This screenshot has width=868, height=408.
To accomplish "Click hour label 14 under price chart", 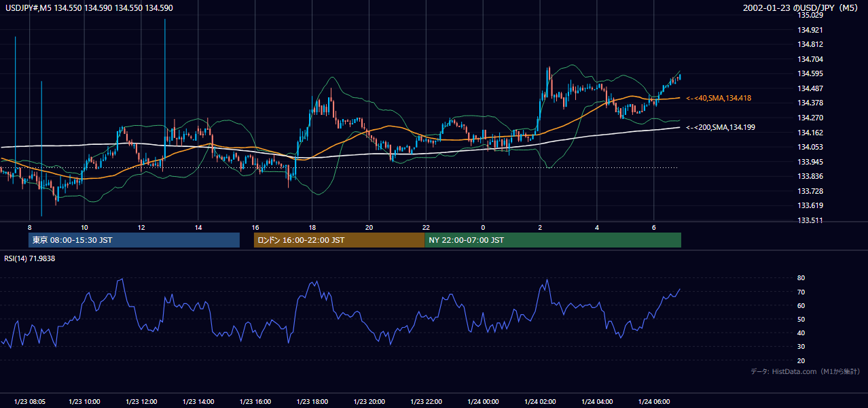I will [198, 227].
